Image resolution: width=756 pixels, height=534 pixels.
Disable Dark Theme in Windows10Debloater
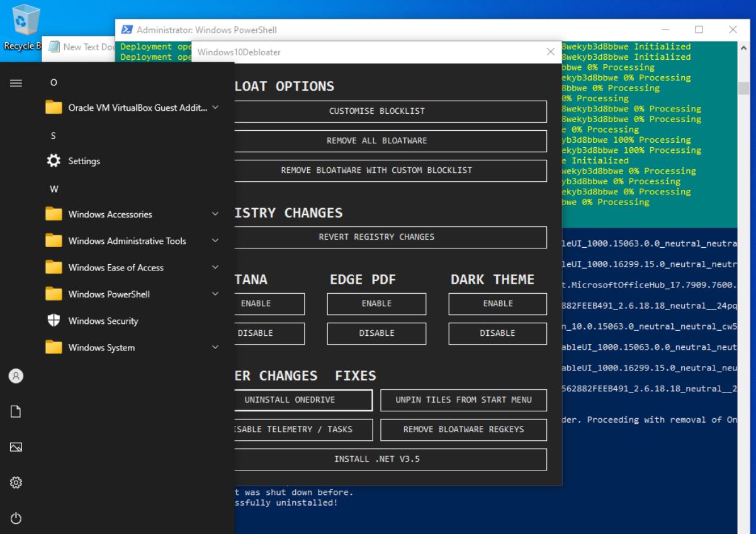[497, 333]
